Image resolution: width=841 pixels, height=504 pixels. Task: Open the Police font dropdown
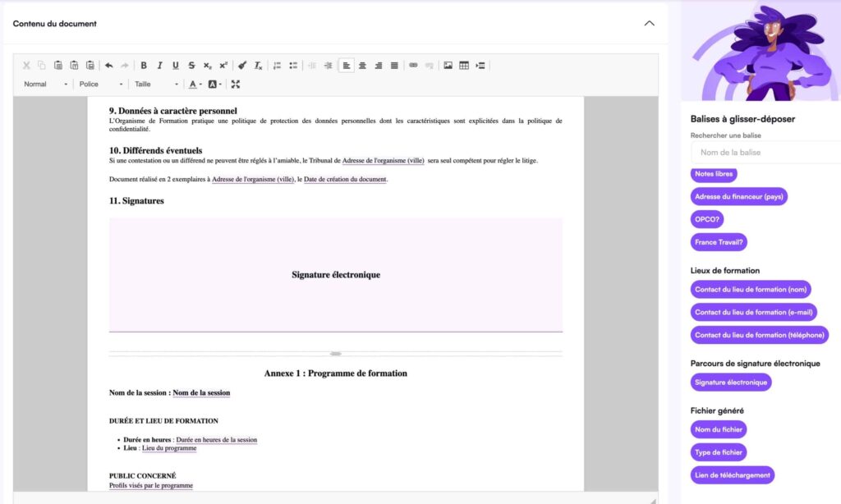101,85
